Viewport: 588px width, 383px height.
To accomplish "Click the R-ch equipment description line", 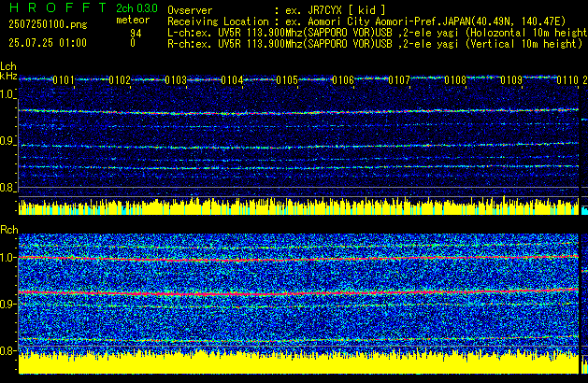I will tap(375, 44).
